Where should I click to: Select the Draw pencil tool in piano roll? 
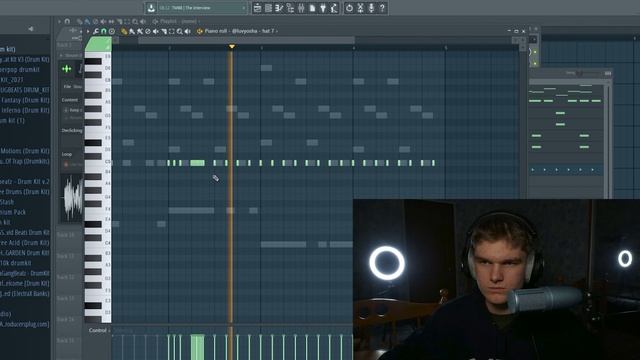(124, 31)
